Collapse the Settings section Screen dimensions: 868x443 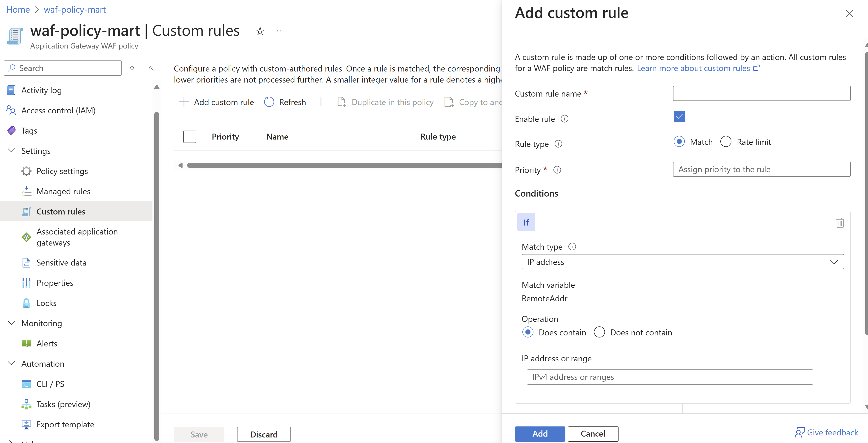pos(11,151)
